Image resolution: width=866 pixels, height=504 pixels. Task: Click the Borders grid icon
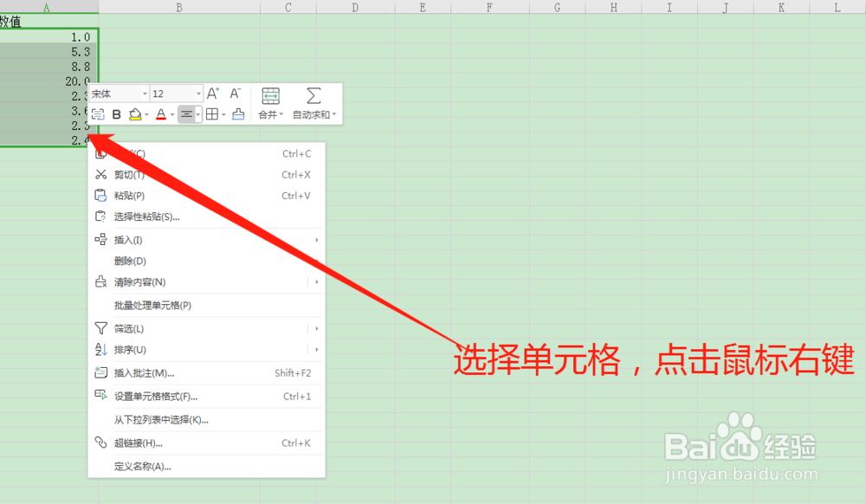click(x=214, y=113)
